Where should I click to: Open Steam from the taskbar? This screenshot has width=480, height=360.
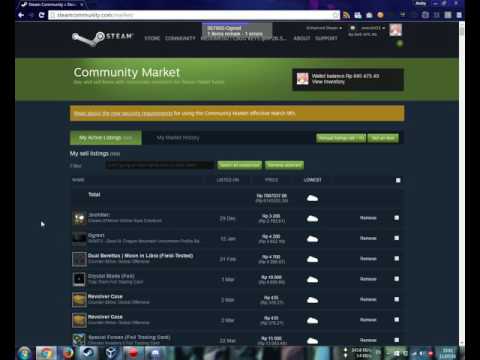click(x=88, y=353)
